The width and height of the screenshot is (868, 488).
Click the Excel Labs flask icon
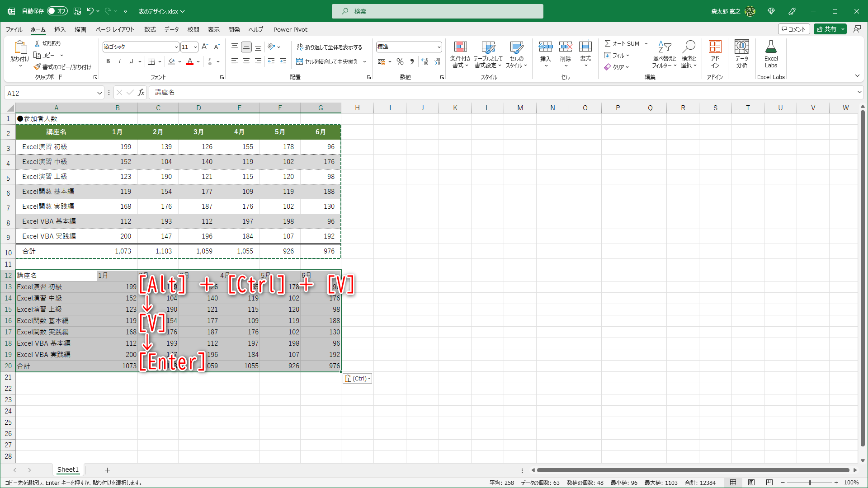tap(771, 47)
